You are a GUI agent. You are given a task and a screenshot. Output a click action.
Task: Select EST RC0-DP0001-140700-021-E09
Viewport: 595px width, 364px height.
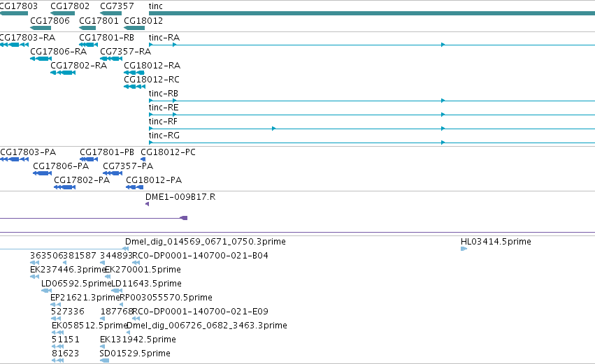click(201, 312)
